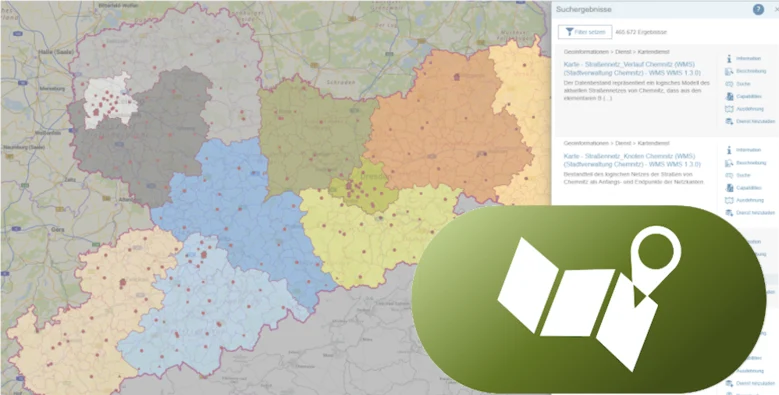
Task: Open Beschreibung for Straßennetz_Knoten result
Action: tap(745, 163)
